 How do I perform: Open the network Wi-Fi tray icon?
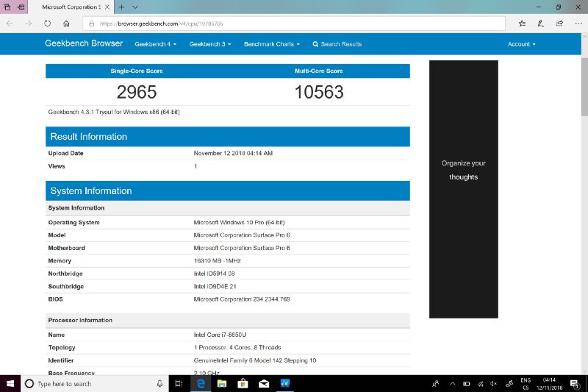click(481, 383)
